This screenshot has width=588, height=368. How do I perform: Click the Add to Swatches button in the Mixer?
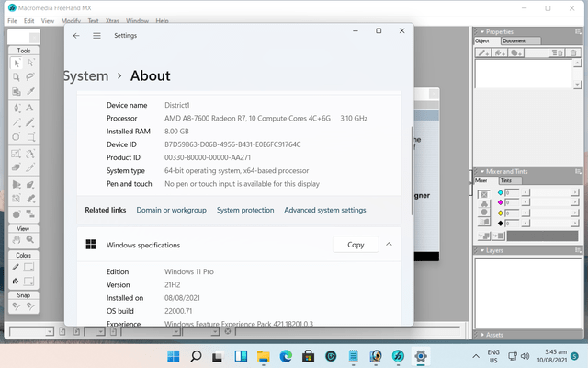[x=484, y=236]
